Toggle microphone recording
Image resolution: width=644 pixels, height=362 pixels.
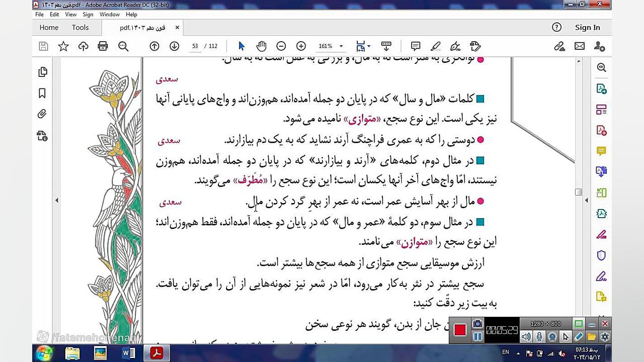[x=539, y=337]
